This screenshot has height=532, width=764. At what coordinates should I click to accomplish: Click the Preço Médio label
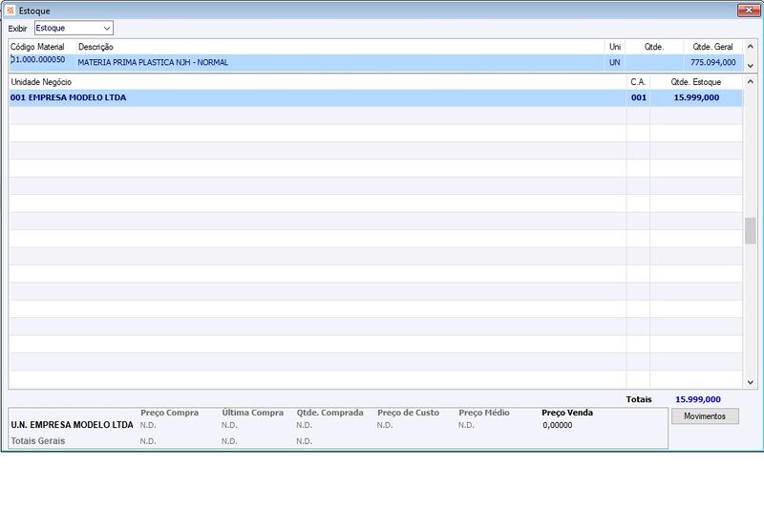484,413
